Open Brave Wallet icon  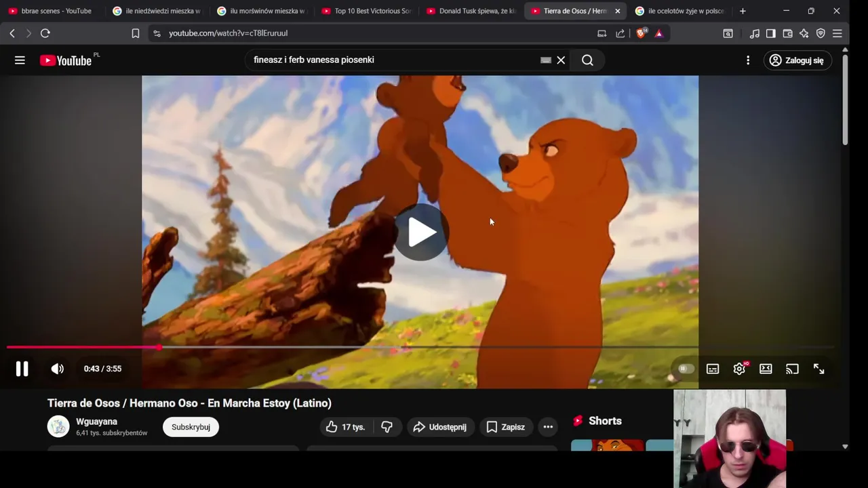(787, 33)
